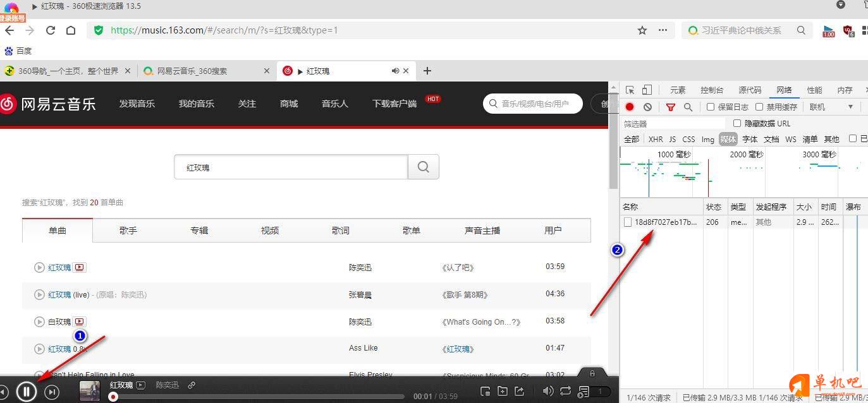
Task: Switch to the 声音主播 results tab
Action: pos(482,231)
